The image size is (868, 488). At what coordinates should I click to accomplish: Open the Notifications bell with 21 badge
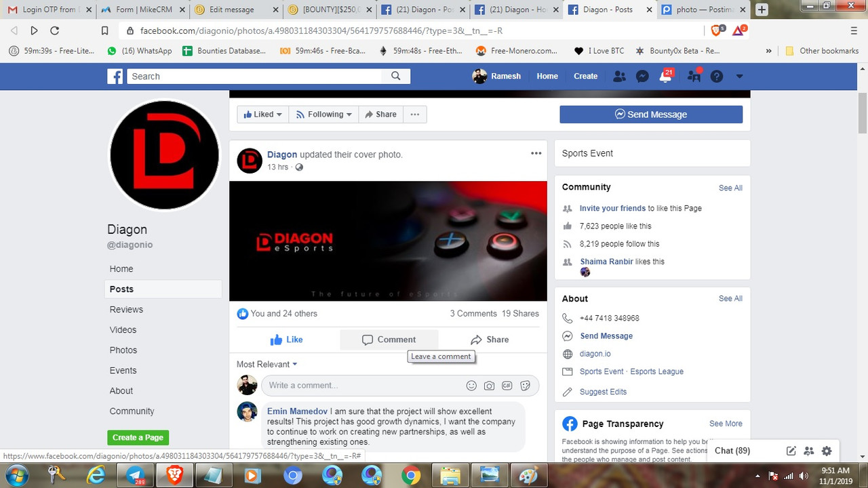point(666,76)
